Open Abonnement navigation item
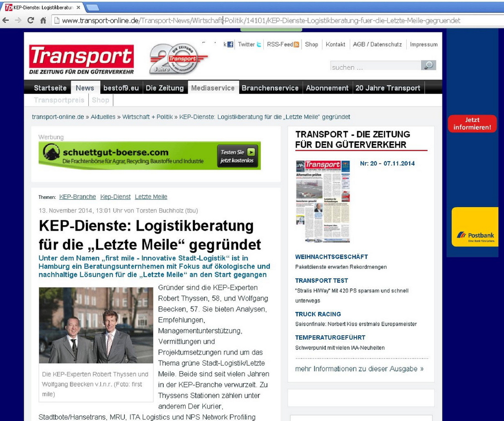Screen dimensions: 504x421 pos(327,88)
